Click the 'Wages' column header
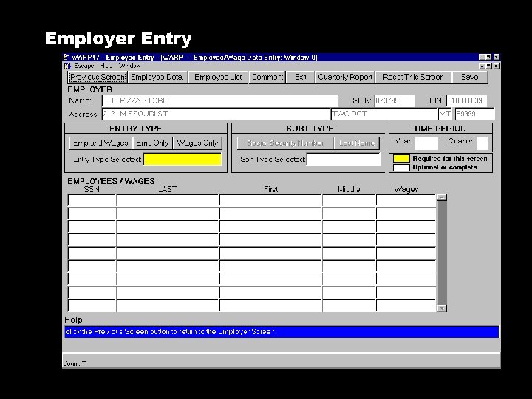Image resolution: width=532 pixels, height=399 pixels. (406, 189)
